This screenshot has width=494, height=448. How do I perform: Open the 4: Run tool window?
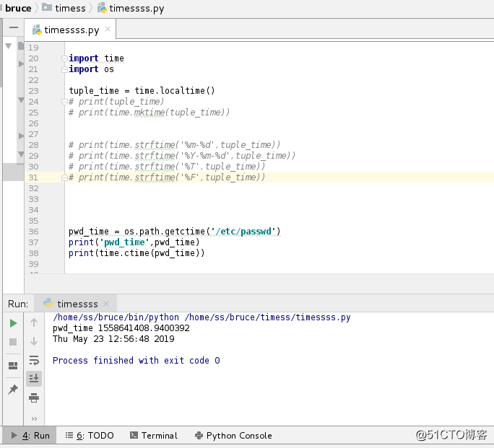30,436
